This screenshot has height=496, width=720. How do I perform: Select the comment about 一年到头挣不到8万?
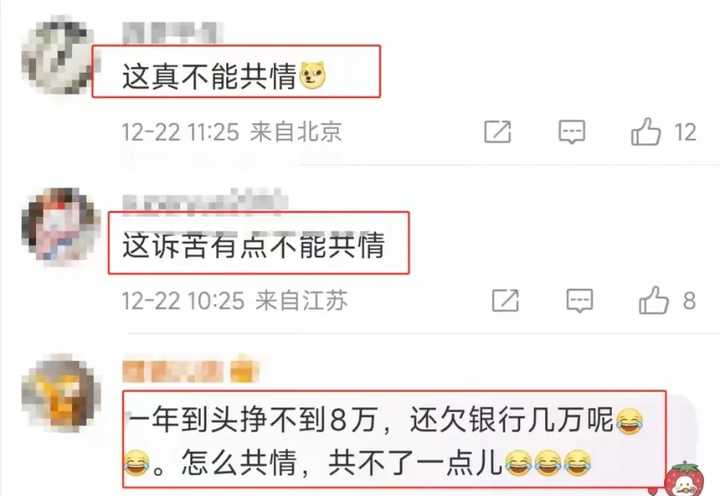tap(384, 440)
